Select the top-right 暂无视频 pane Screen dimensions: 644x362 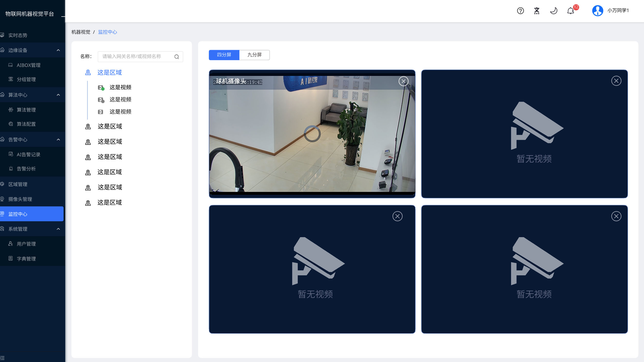coord(524,134)
